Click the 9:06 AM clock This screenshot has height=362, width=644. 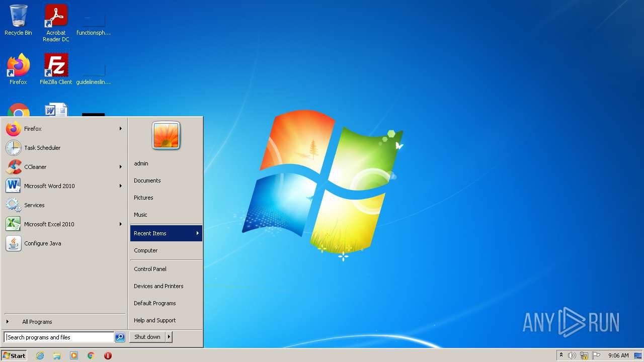point(618,355)
